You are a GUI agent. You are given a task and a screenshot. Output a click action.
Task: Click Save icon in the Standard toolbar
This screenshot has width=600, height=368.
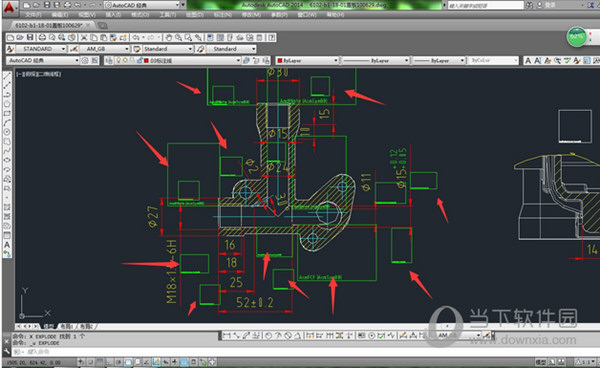point(30,37)
